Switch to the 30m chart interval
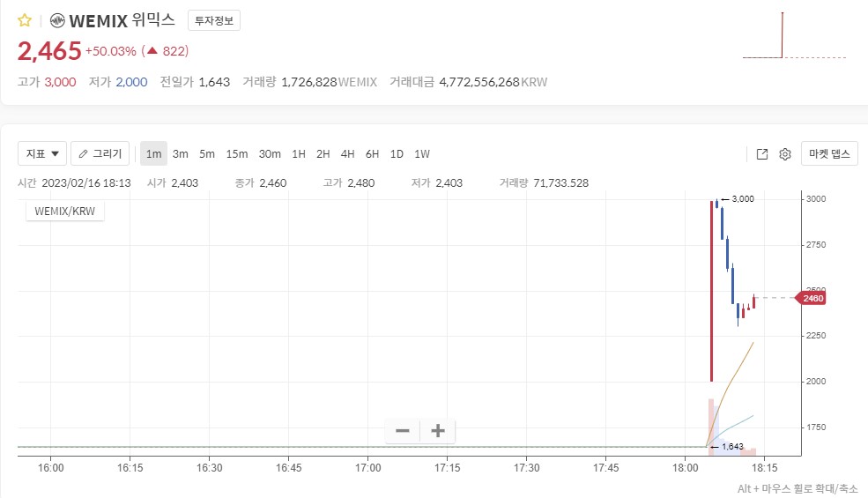Image resolution: width=868 pixels, height=498 pixels. coord(270,154)
